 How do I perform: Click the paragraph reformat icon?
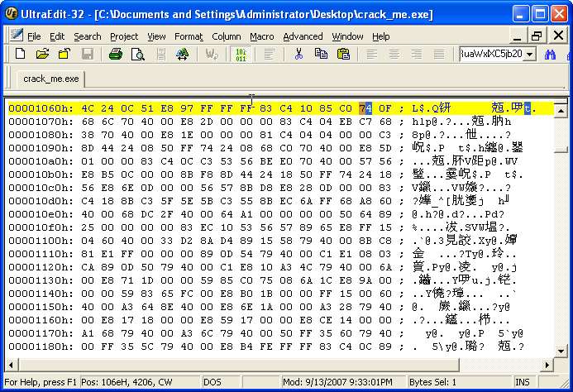[x=269, y=54]
